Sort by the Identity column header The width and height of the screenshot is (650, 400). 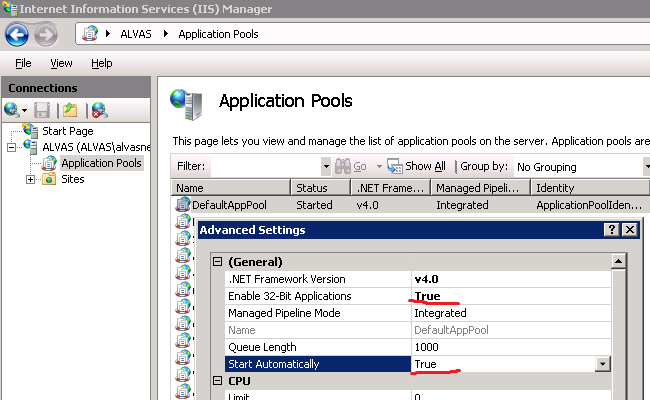(x=590, y=188)
